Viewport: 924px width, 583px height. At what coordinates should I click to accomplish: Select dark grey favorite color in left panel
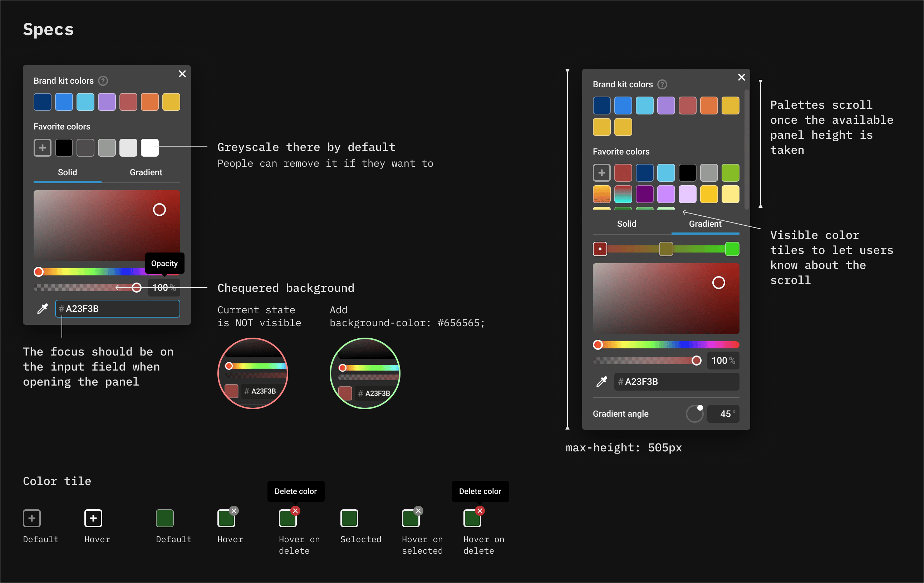(x=85, y=148)
